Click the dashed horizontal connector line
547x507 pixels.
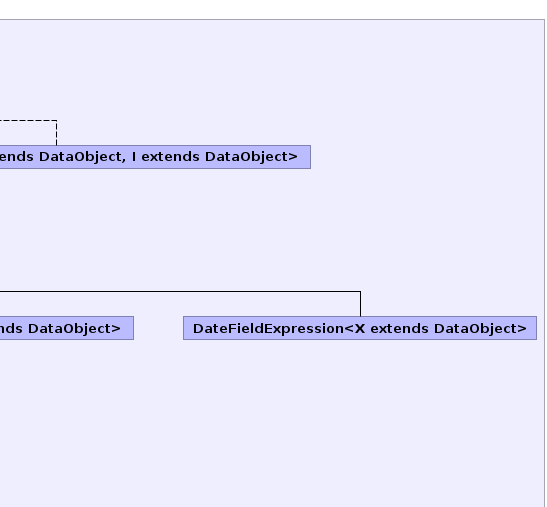click(28, 121)
